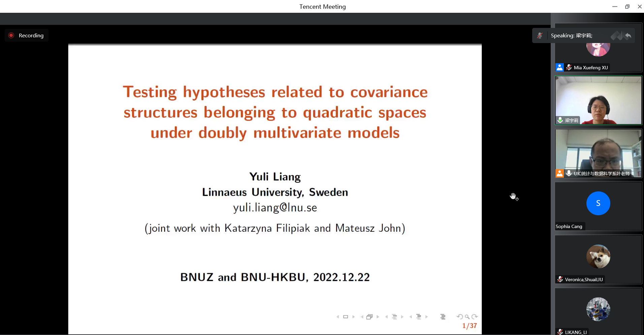The image size is (644, 335).
Task: Select 梁宇莉 speaker video thumbnail
Action: click(x=598, y=100)
